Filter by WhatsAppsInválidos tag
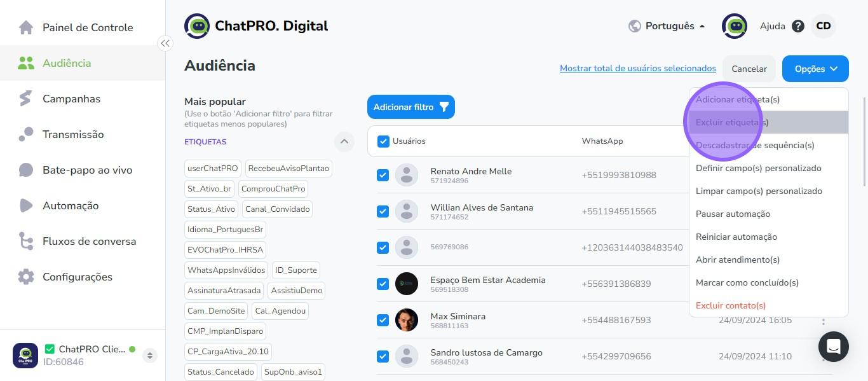The height and width of the screenshot is (381, 868). [226, 270]
